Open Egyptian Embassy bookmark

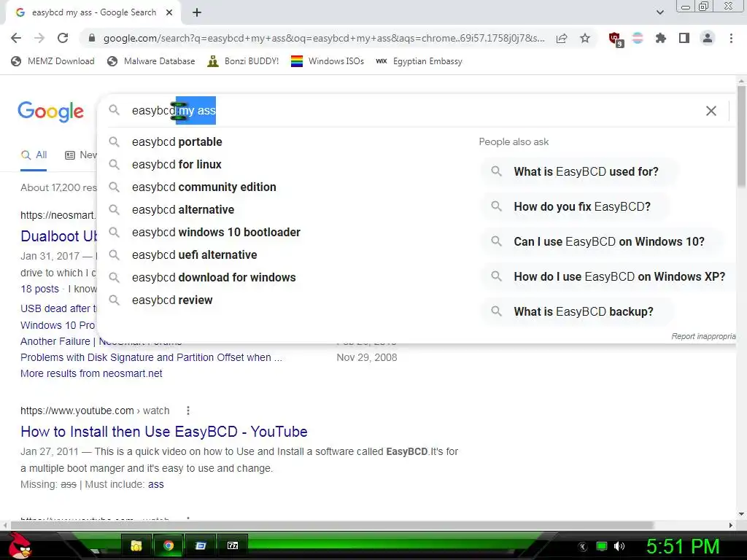pos(419,61)
